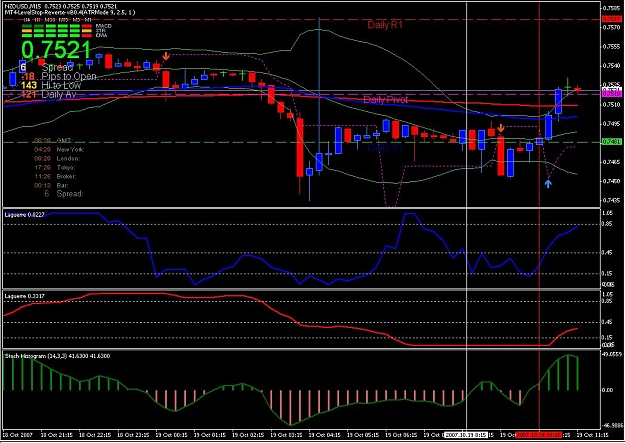Click the 'Pips to Open' label
The image size is (625, 443).
[69, 77]
